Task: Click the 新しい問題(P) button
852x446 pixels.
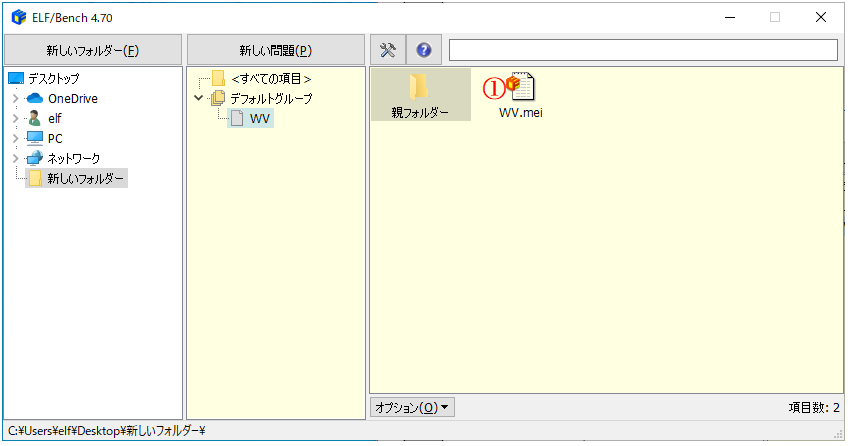Action: pos(275,50)
